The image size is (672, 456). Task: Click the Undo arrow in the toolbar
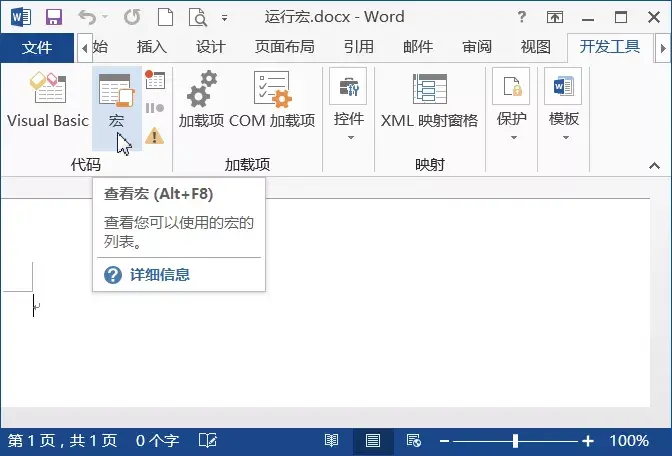87,18
